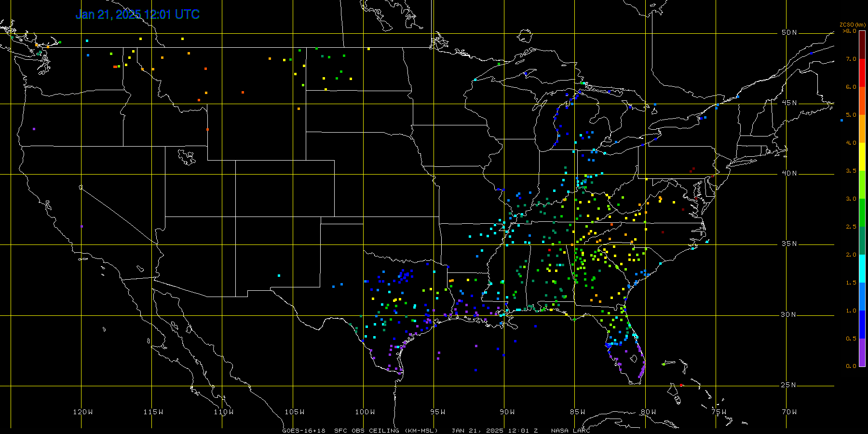Click the 115W longitude label

click(153, 412)
